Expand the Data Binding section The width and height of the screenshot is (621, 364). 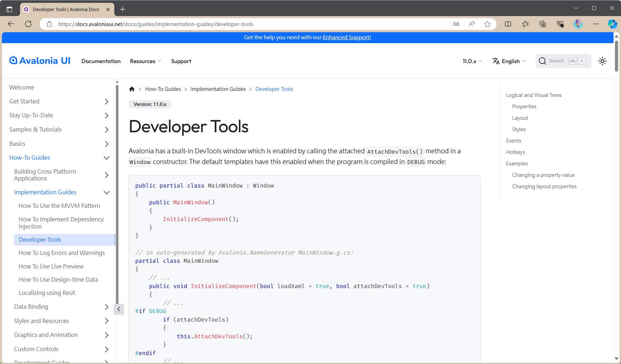[x=106, y=307]
